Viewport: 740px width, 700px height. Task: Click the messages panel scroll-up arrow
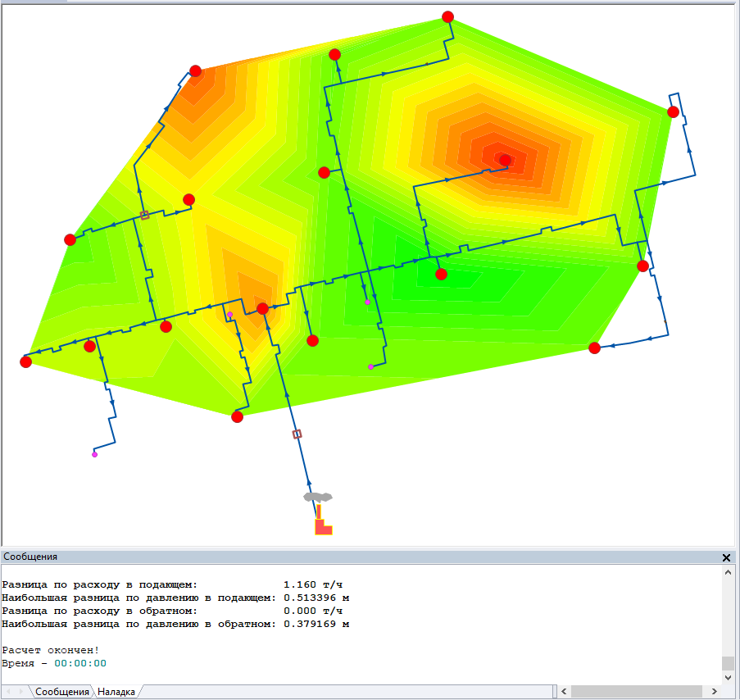pos(727,574)
